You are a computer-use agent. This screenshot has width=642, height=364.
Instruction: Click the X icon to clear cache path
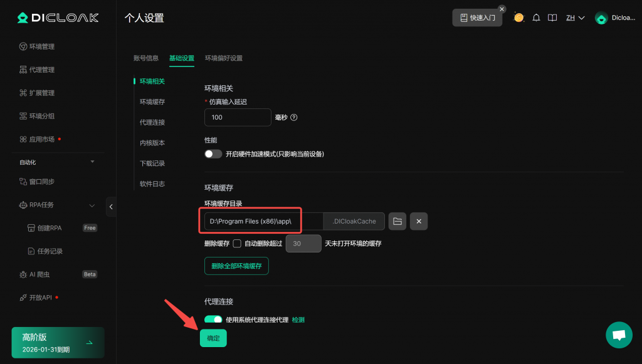tap(418, 221)
